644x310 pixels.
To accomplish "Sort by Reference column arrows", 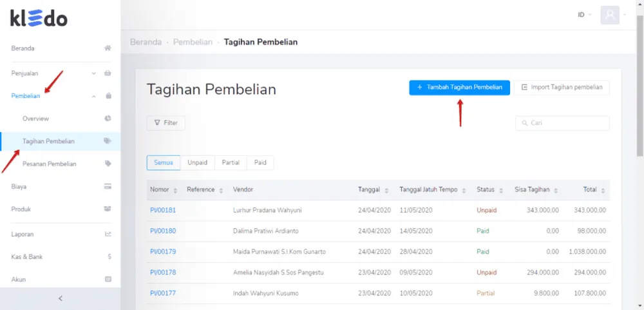I will tap(221, 190).
